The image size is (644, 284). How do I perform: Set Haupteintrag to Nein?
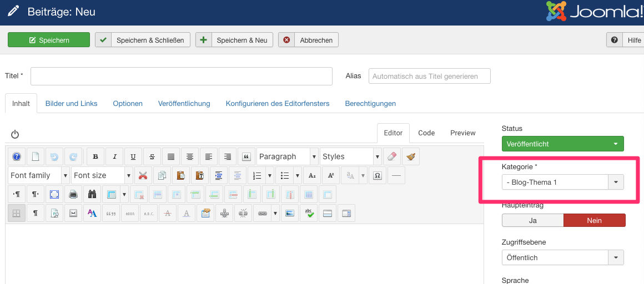tap(594, 220)
